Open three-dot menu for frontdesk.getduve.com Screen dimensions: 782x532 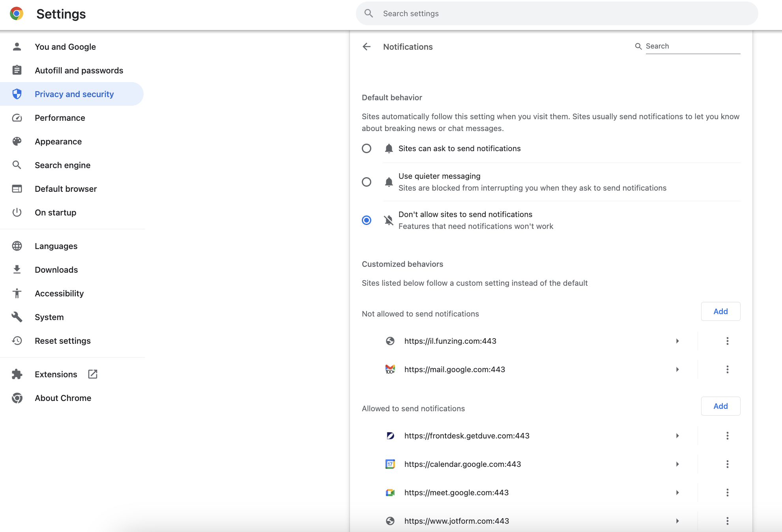coord(727,436)
